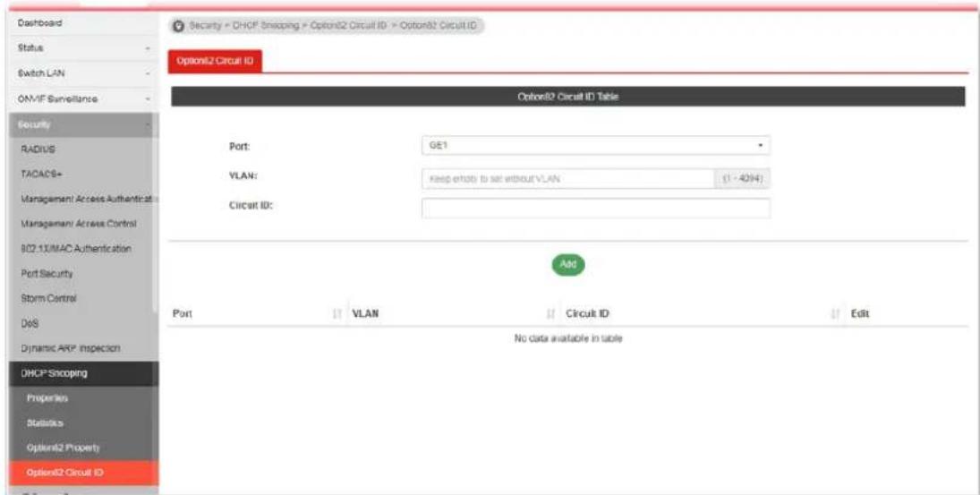The height and width of the screenshot is (495, 980).
Task: Click the VLAN input field
Action: click(567, 179)
